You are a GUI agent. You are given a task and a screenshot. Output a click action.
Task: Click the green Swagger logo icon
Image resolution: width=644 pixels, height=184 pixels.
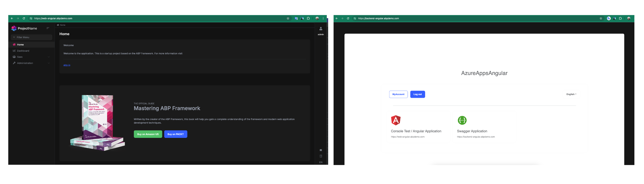pyautogui.click(x=462, y=120)
